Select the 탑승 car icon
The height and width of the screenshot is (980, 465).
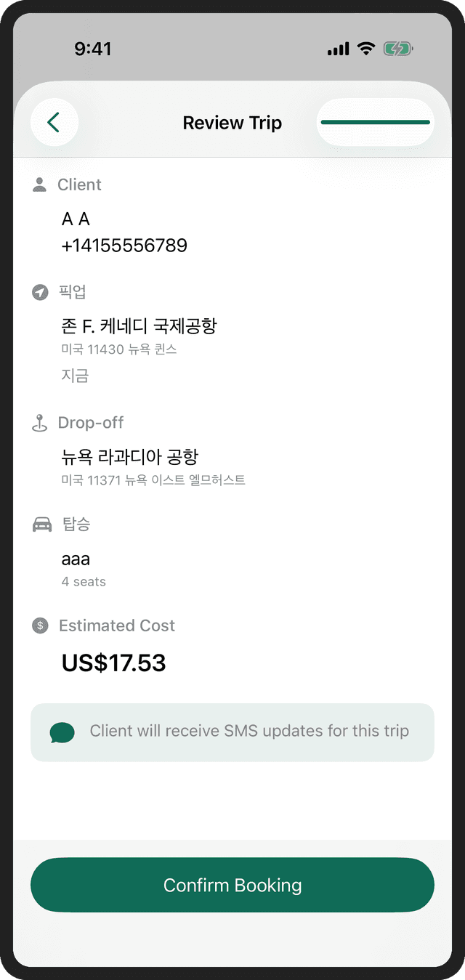(x=41, y=524)
